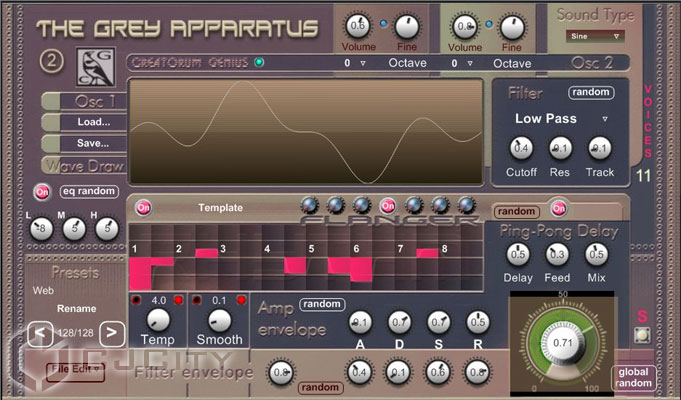This screenshot has width=681, height=400.
Task: Open the Osc 1 Octave dropdown arrow
Action: click(363, 63)
